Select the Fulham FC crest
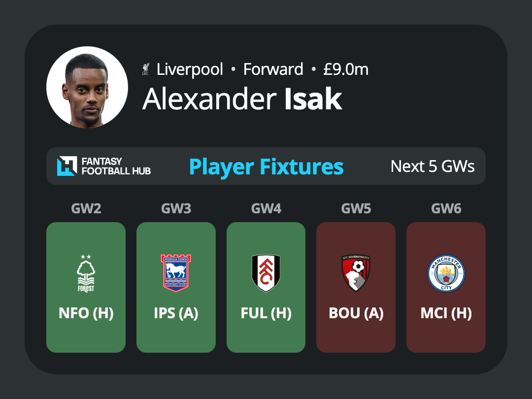 (x=266, y=273)
